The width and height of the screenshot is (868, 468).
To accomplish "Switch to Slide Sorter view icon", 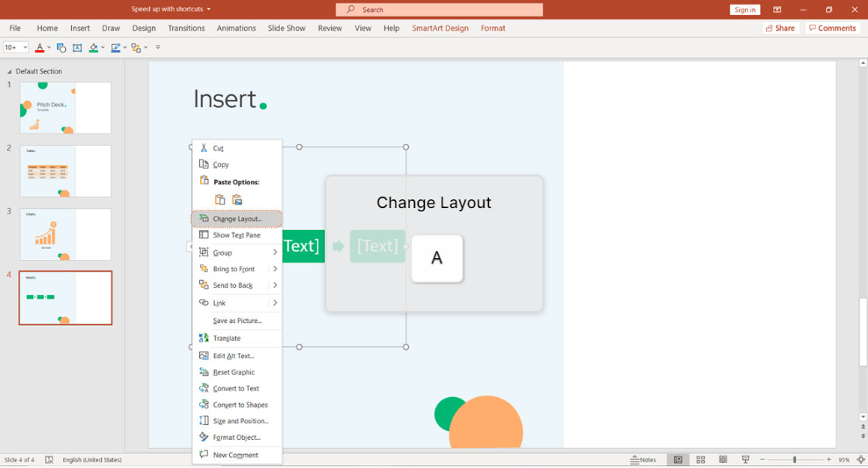I will click(x=701, y=460).
